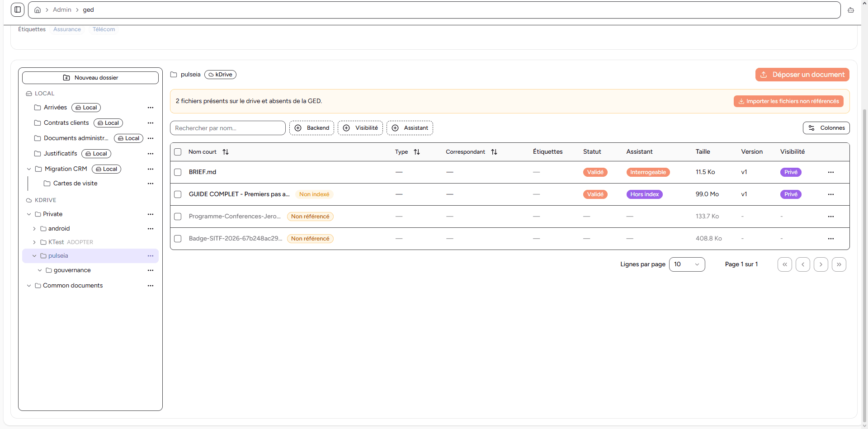Toggle the sidebar panel icon
This screenshot has height=429, width=868.
[x=18, y=9]
